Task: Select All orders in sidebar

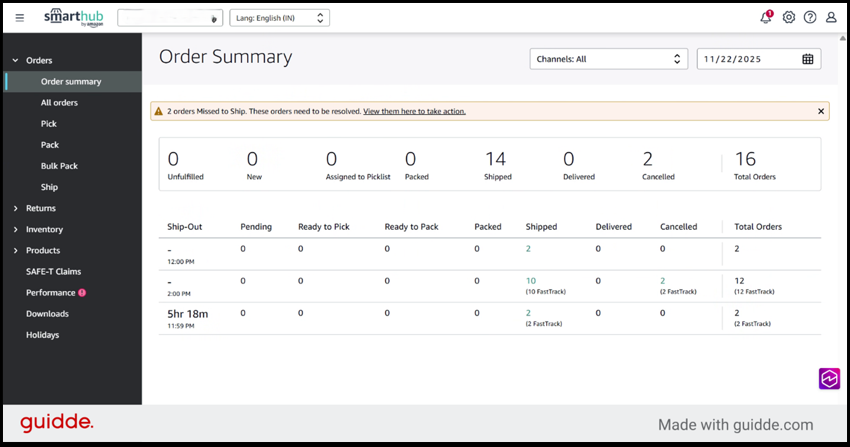Action: (59, 102)
